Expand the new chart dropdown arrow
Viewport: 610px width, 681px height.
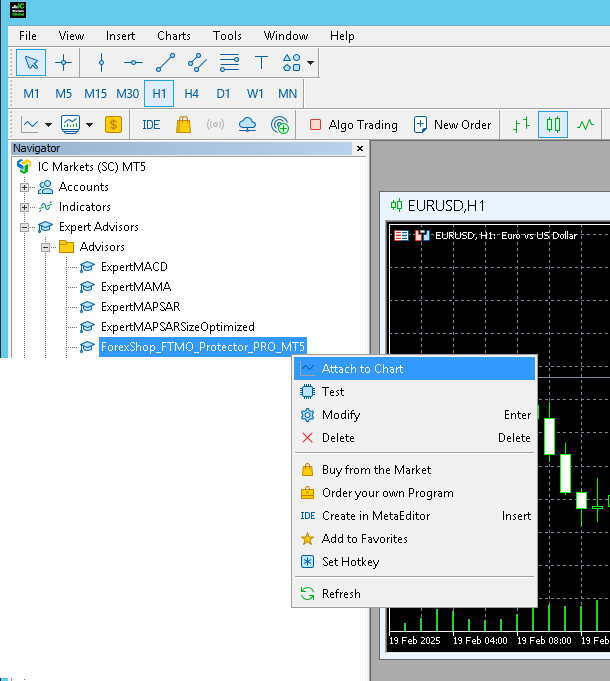[49, 125]
